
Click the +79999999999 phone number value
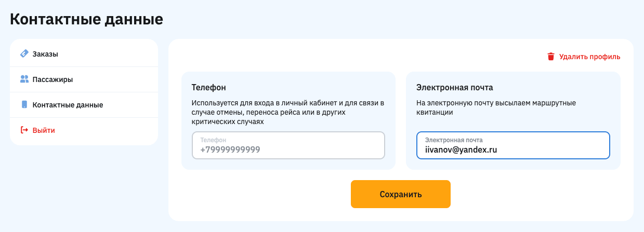(230, 149)
